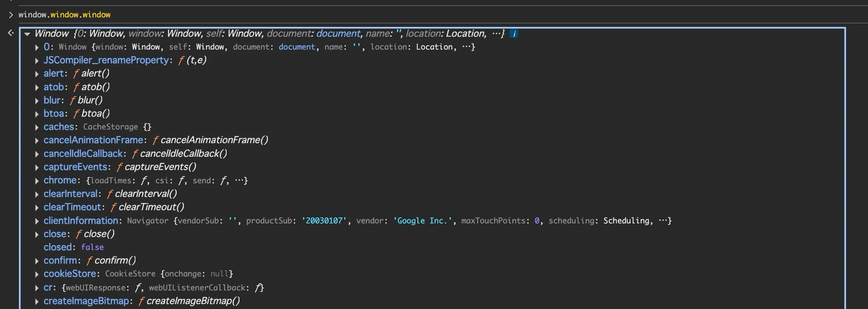The width and height of the screenshot is (868, 309).
Task: Expand the alert function property
Action: [37, 74]
